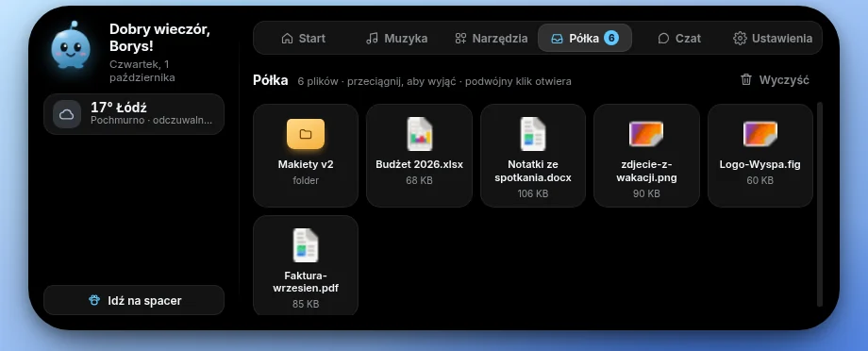The height and width of the screenshot is (351, 868).
Task: Click the Logo-Wyspa.fig file name
Action: pos(760,164)
